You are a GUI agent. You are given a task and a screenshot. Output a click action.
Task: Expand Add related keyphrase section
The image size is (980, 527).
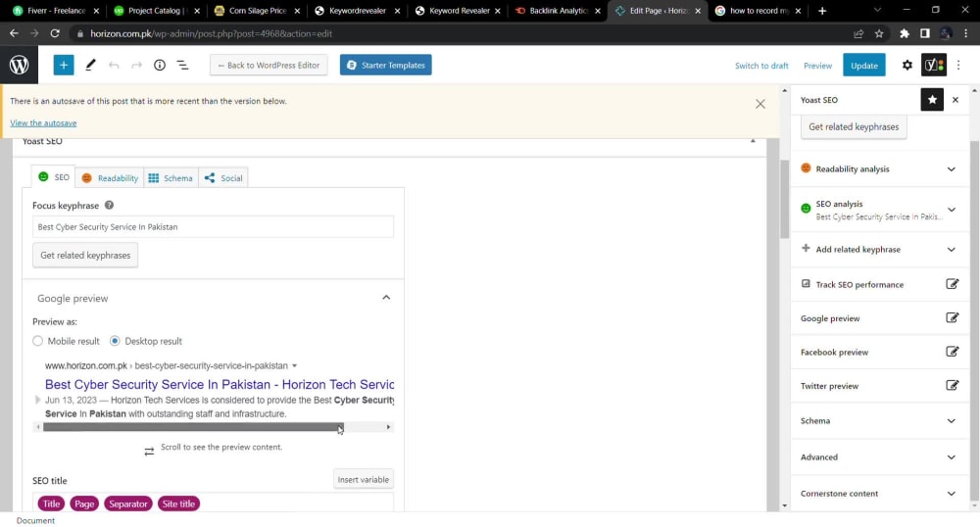coord(878,249)
